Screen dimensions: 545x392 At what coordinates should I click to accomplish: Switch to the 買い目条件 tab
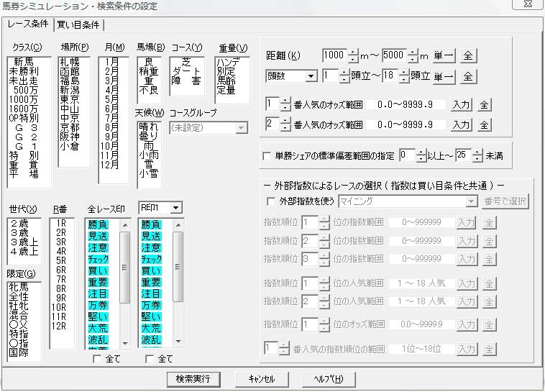(78, 25)
